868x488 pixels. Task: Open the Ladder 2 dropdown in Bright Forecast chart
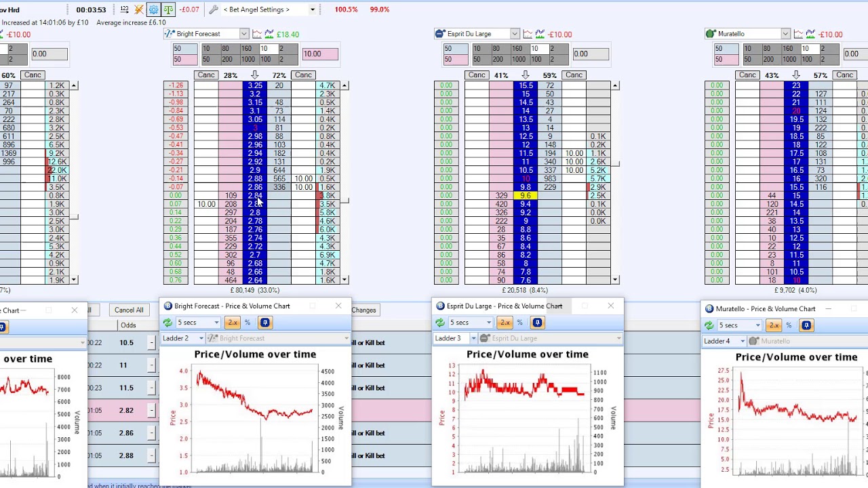(201, 338)
